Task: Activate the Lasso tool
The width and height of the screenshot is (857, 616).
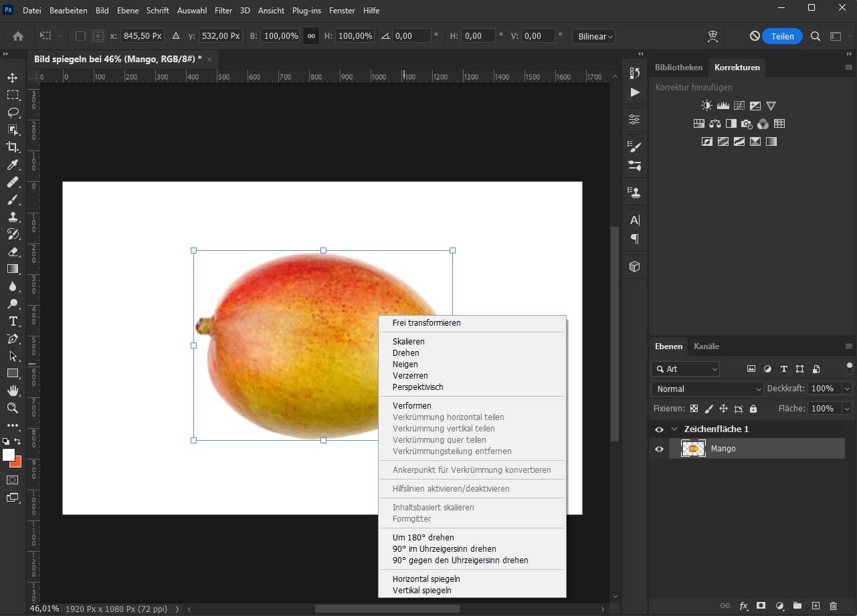Action: pyautogui.click(x=11, y=112)
